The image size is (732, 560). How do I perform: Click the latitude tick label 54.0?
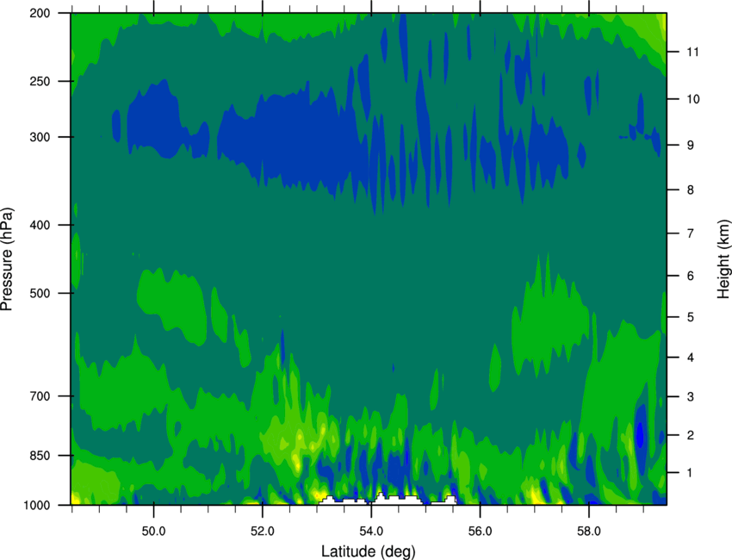pyautogui.click(x=372, y=532)
